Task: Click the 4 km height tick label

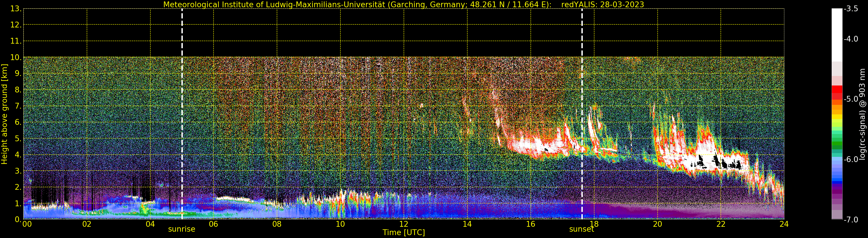Action: coord(18,155)
